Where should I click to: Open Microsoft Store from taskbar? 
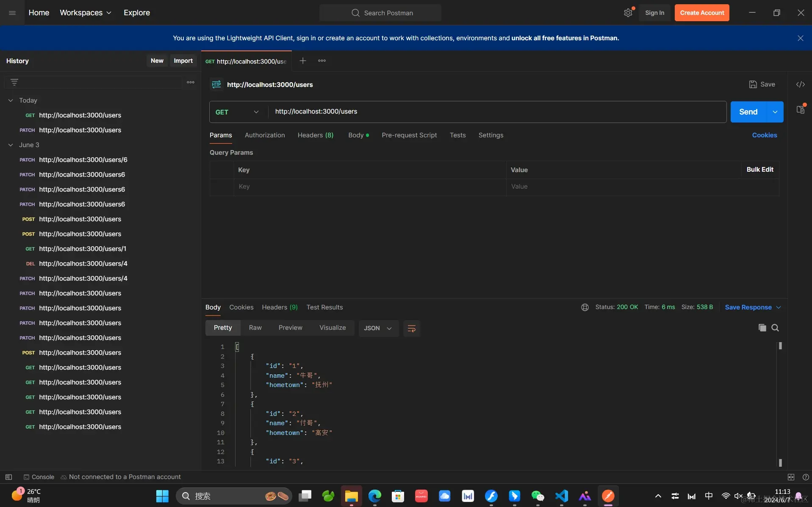coord(398,496)
